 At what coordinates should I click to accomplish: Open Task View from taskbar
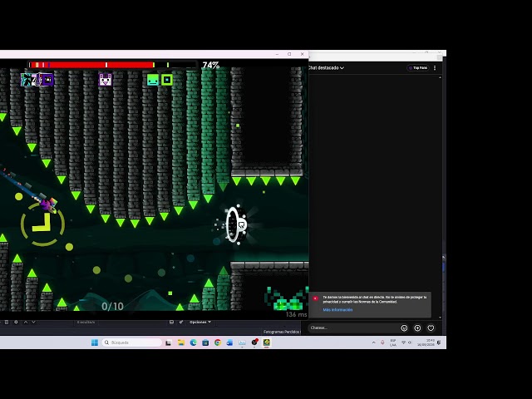[168, 342]
